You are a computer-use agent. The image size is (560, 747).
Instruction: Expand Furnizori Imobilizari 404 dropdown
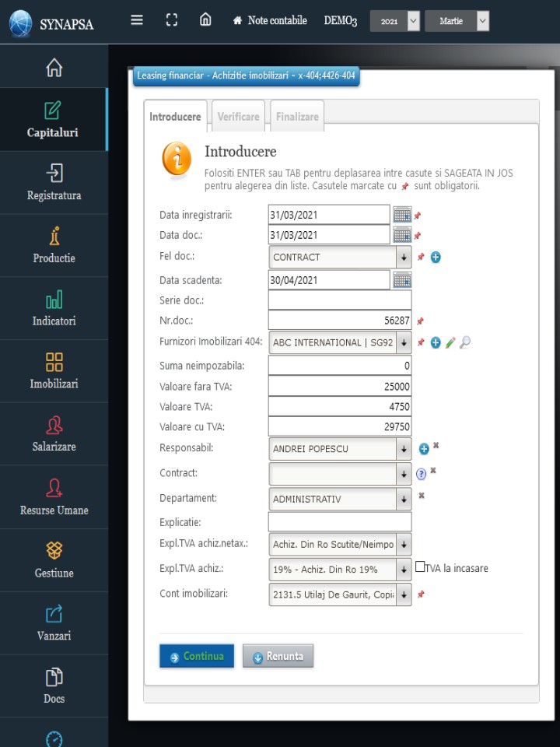pos(340,342)
